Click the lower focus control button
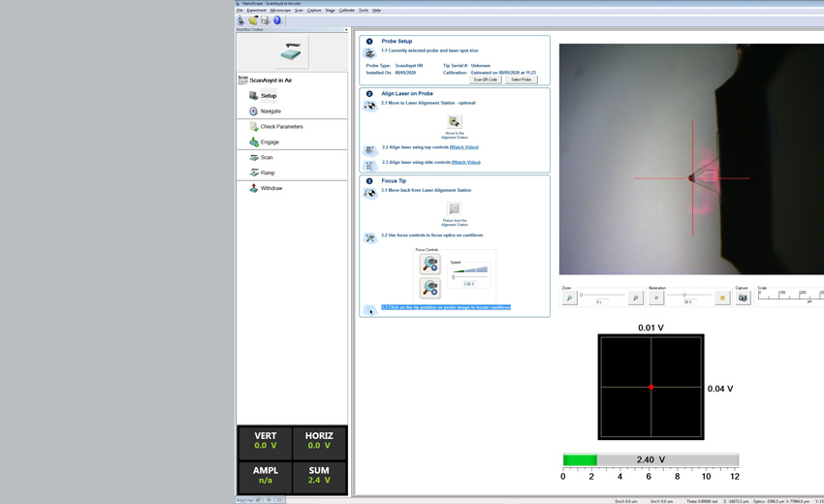The image size is (824, 504). click(429, 288)
